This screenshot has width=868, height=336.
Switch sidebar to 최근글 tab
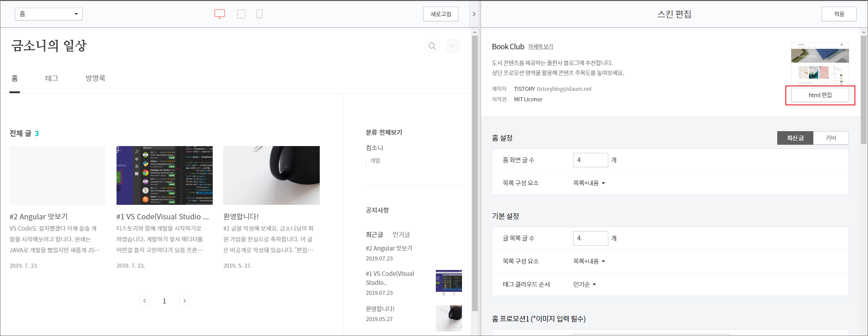(374, 235)
